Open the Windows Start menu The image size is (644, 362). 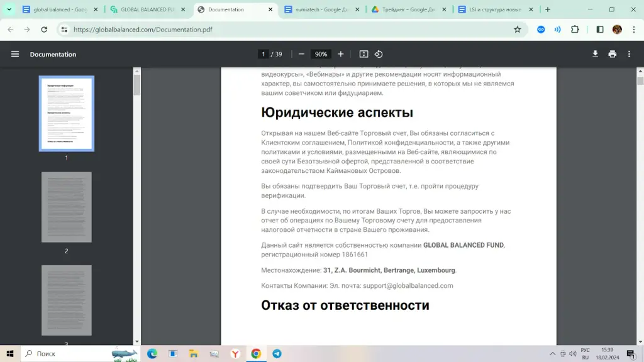pos(10,353)
